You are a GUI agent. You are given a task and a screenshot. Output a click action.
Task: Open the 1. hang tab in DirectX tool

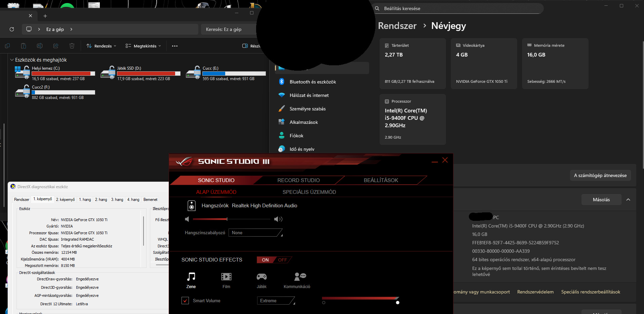(85, 200)
